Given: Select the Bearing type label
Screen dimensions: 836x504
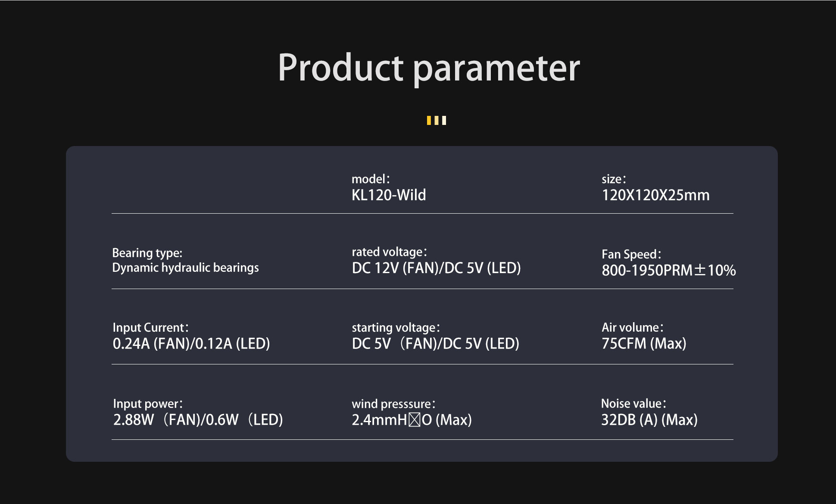Looking at the screenshot, I should tap(147, 253).
